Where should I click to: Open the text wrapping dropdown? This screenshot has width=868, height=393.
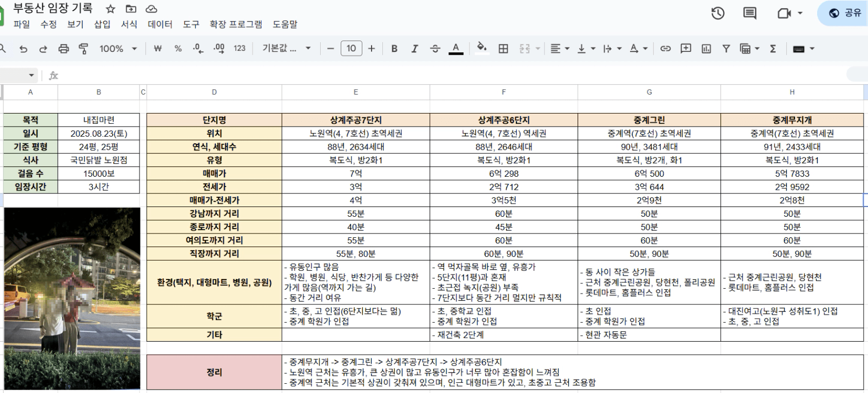[612, 49]
